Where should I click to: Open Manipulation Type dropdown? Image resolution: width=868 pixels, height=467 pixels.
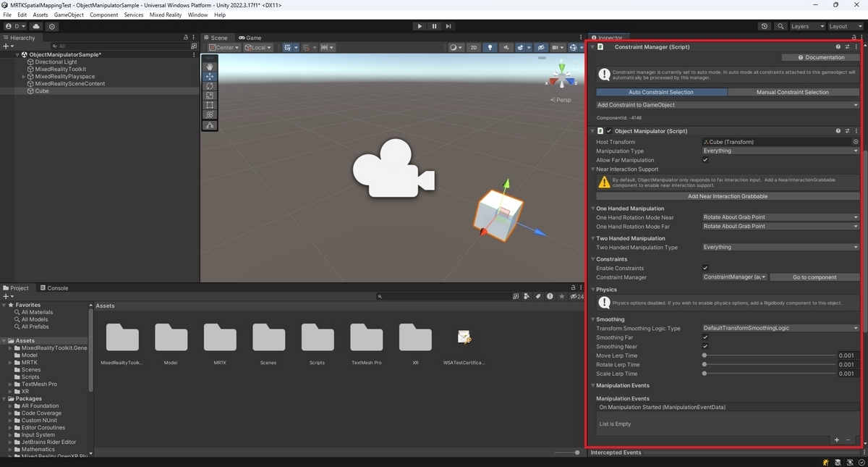[x=780, y=151]
